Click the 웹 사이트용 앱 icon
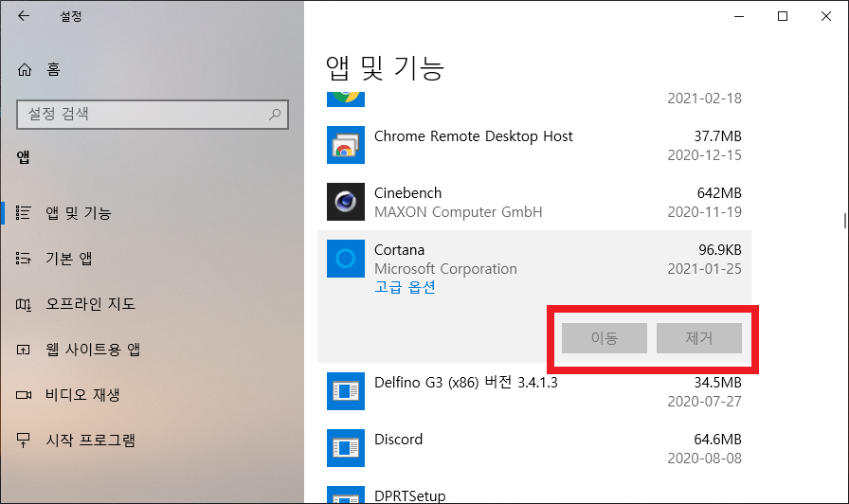Image resolution: width=849 pixels, height=504 pixels. (x=24, y=350)
